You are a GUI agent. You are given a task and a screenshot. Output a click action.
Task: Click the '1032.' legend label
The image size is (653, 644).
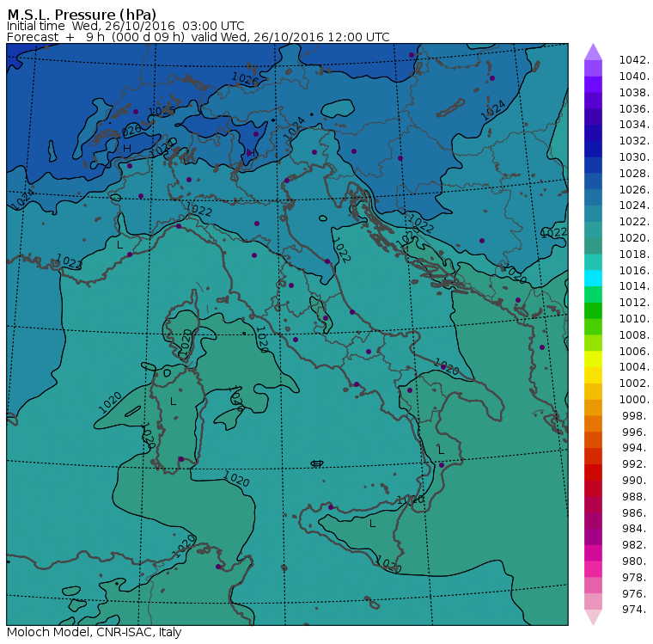tap(634, 141)
